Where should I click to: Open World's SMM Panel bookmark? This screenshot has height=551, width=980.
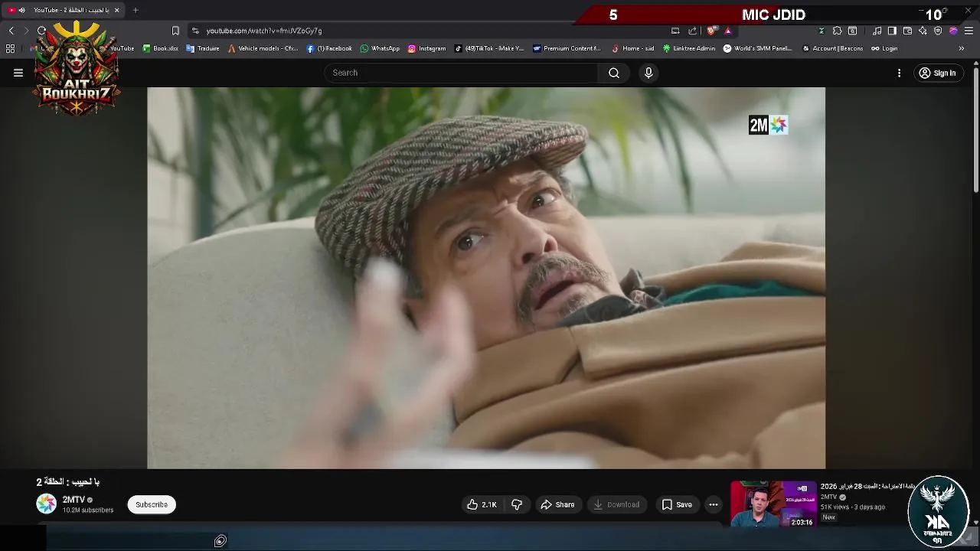click(x=758, y=48)
